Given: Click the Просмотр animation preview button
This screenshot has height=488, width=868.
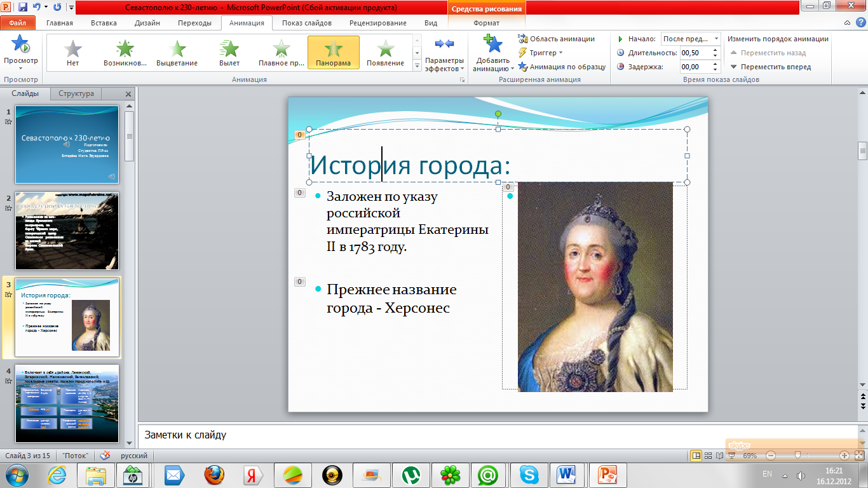Looking at the screenshot, I should coord(21,53).
